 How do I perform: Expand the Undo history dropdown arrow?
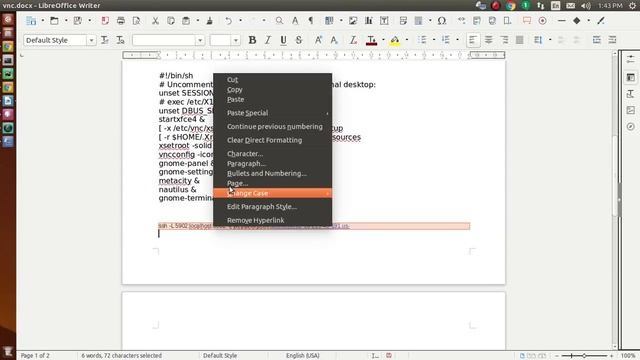coord(240,20)
